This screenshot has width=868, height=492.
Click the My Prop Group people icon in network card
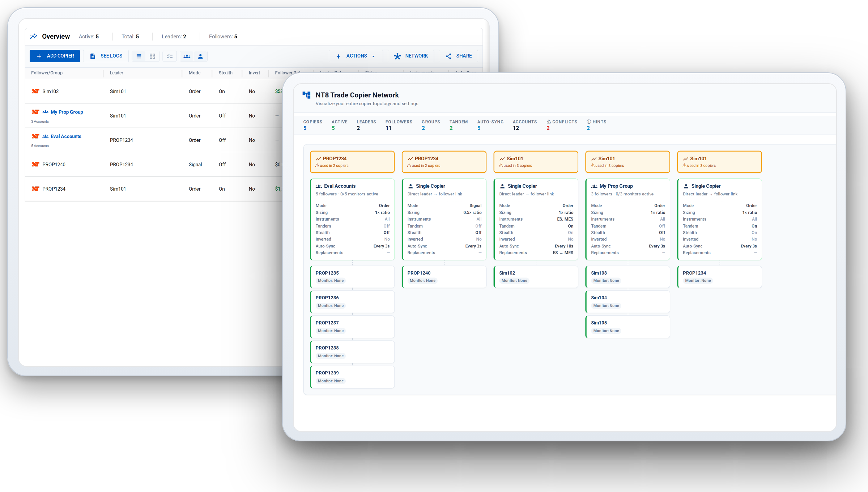[594, 186]
